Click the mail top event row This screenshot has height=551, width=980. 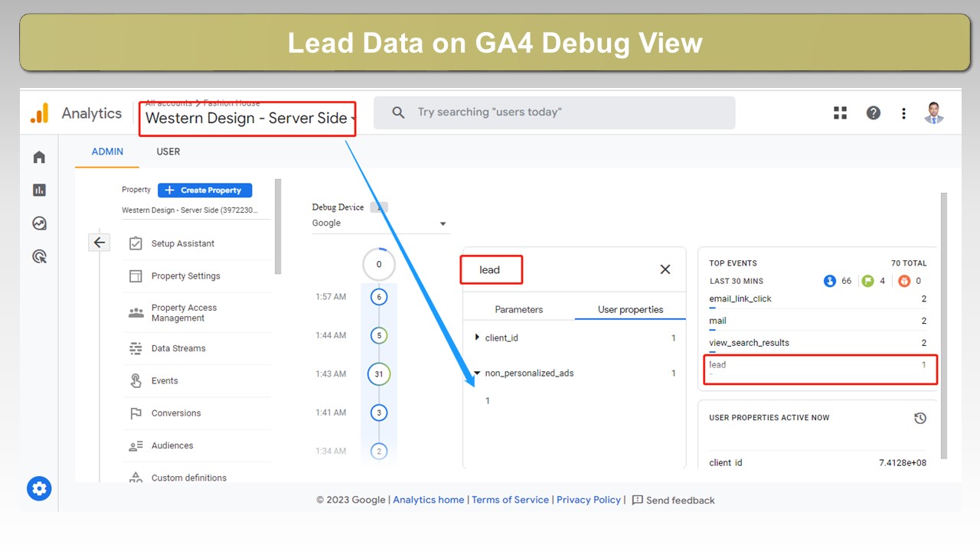818,321
